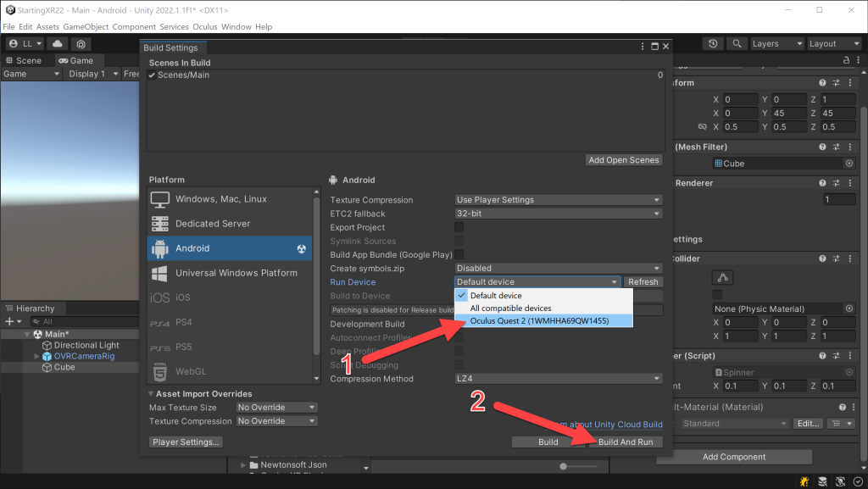This screenshot has width=868, height=489.
Task: Pick a Physic Material via target icon
Action: click(x=849, y=308)
